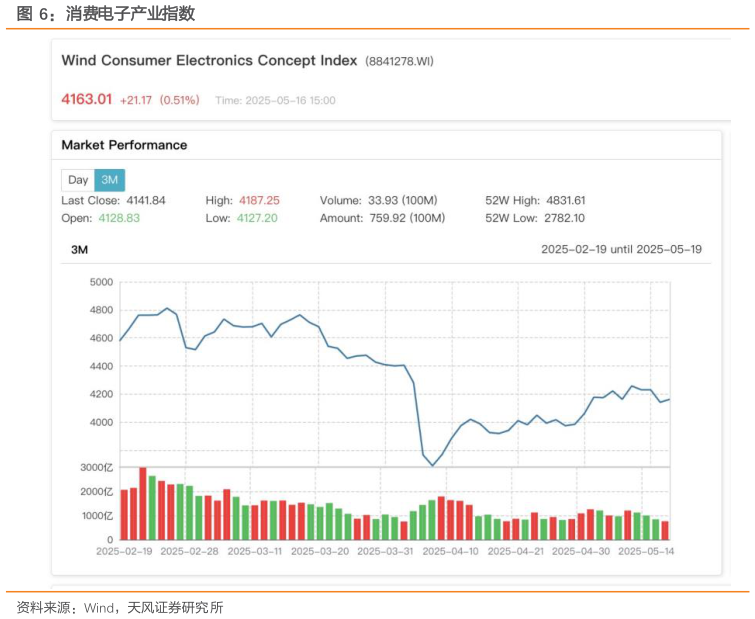Image resolution: width=755 pixels, height=619 pixels.
Task: Click the Low value 4127.20
Action: point(258,218)
